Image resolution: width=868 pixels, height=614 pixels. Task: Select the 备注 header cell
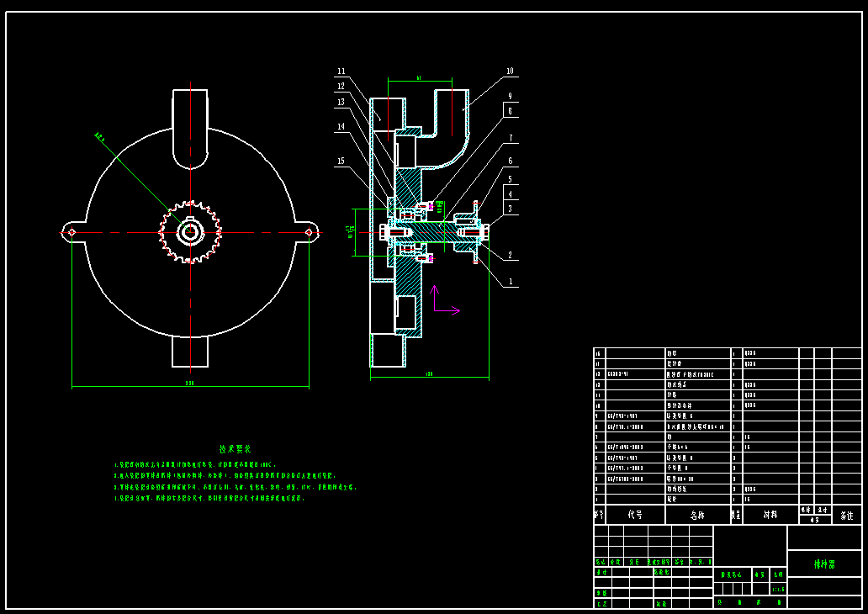tap(848, 514)
